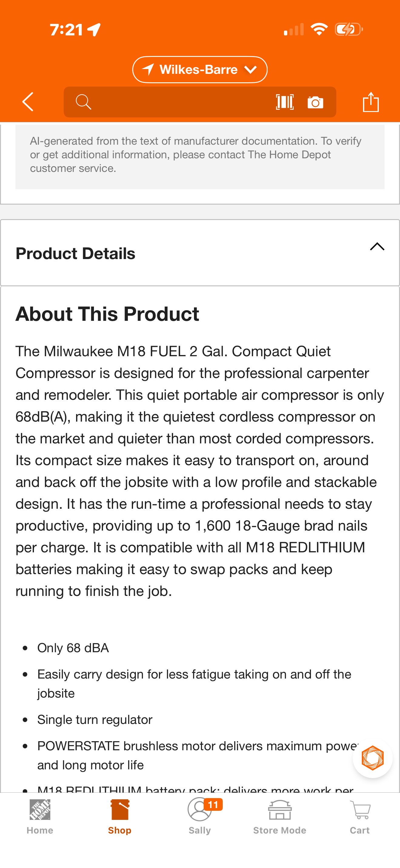Tap the back arrow icon

coord(28,102)
